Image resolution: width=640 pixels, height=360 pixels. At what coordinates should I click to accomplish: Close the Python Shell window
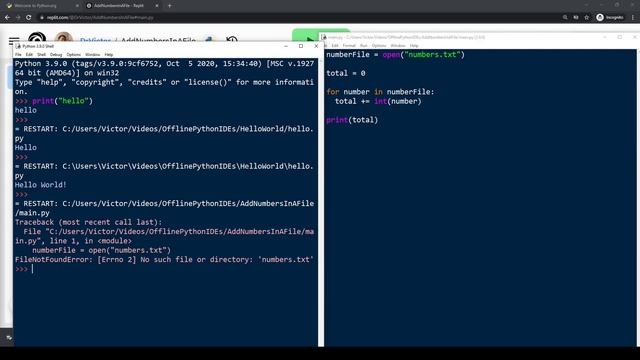316,46
